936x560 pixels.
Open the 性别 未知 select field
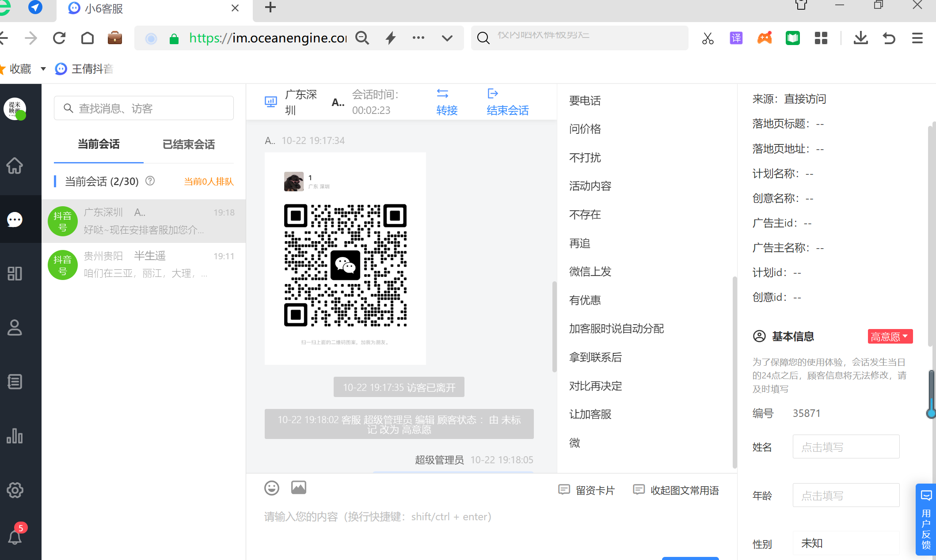click(846, 543)
